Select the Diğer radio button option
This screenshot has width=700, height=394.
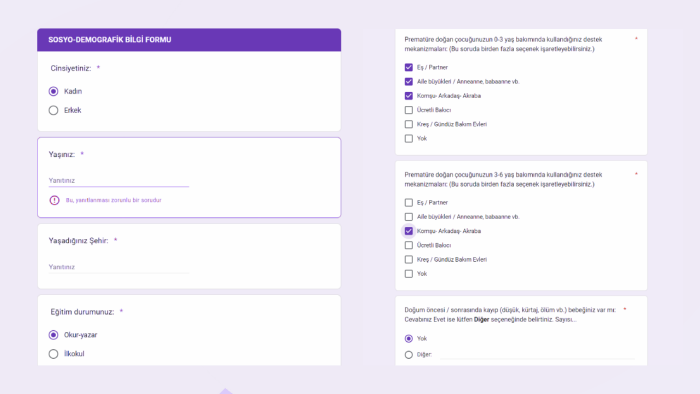pyautogui.click(x=409, y=355)
